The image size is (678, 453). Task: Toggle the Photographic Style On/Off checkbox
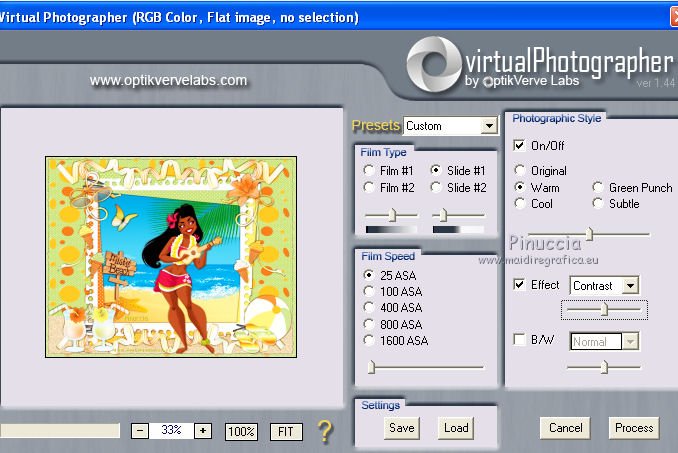tap(519, 145)
